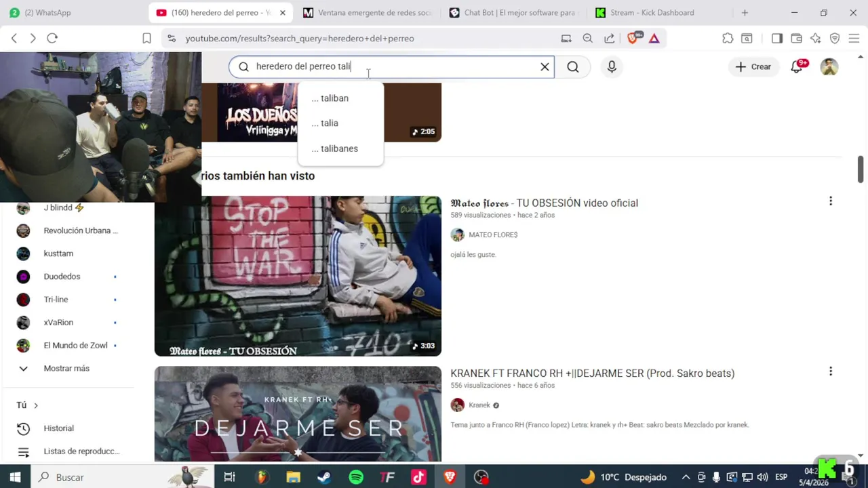Open Leo AI sparkle icon
Image resolution: width=868 pixels, height=488 pixels.
[x=816, y=39]
